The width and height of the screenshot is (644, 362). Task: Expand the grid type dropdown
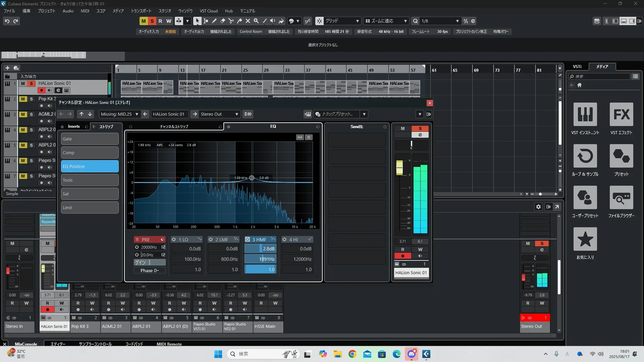357,21
